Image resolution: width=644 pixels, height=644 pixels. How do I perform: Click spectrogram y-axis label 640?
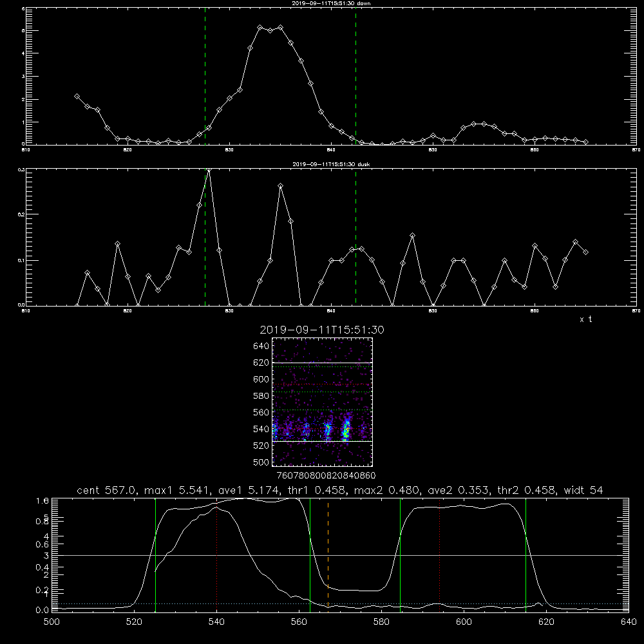click(x=261, y=346)
